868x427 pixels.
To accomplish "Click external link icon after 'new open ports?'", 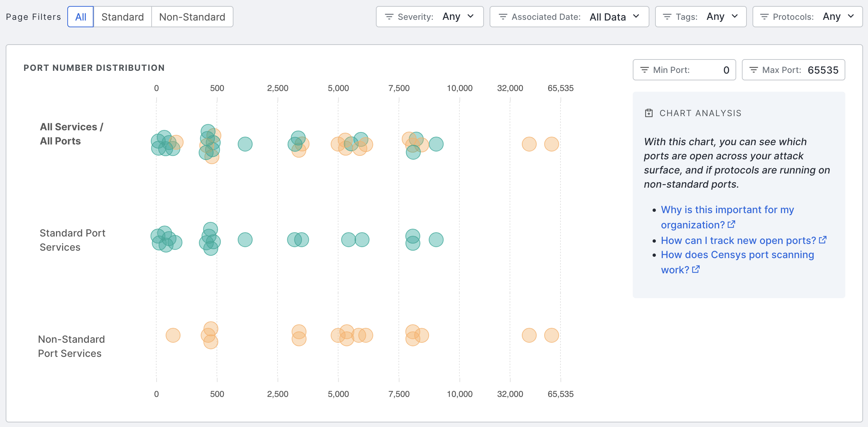I will [823, 240].
